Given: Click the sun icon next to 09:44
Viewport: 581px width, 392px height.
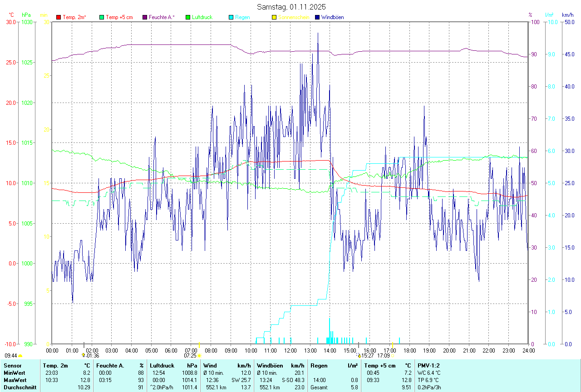Looking at the screenshot, I should 20,356.
